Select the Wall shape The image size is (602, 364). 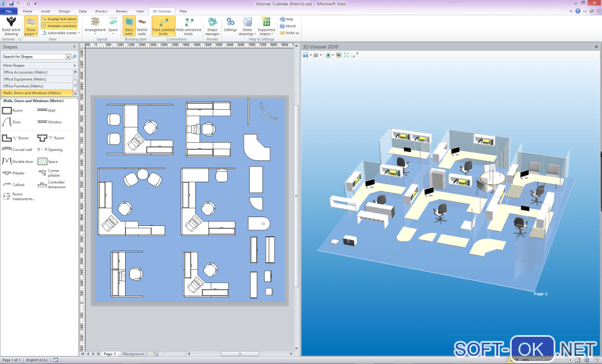pyautogui.click(x=47, y=110)
